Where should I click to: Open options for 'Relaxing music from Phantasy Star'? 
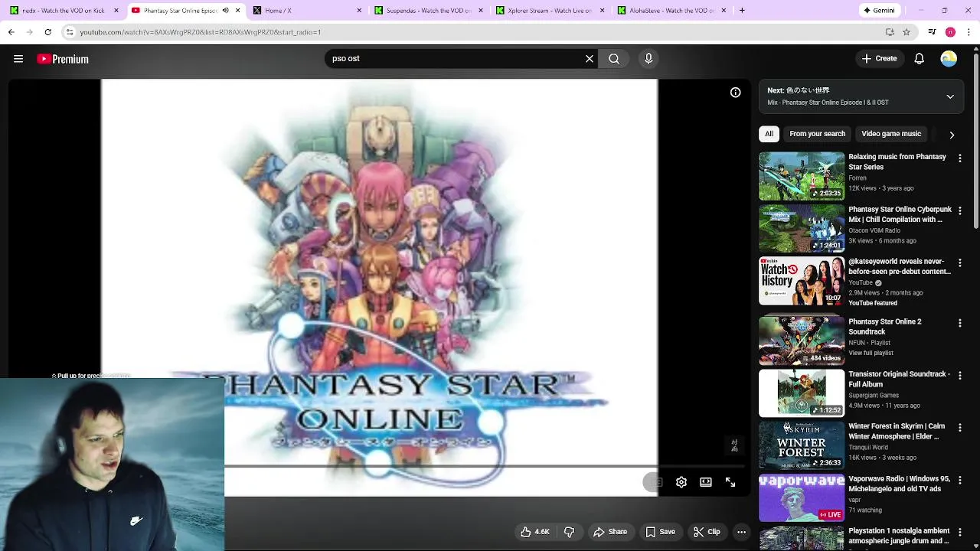pyautogui.click(x=959, y=158)
